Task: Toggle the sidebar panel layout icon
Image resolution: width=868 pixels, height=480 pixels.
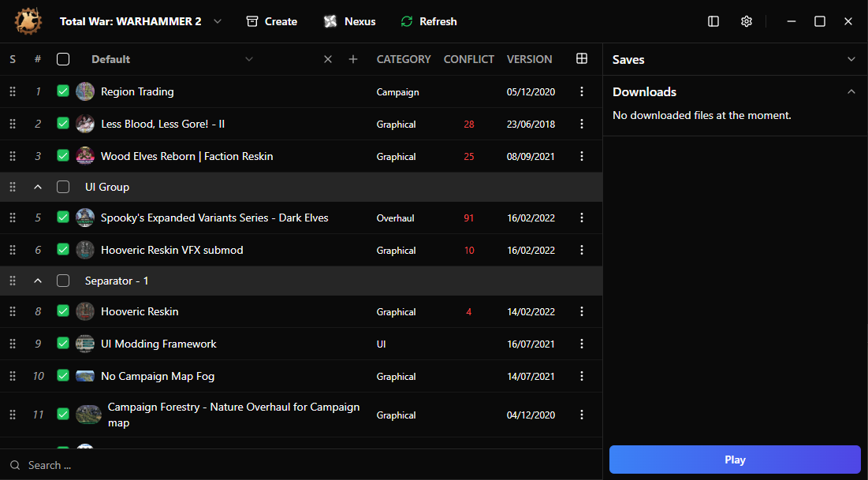Action: (713, 21)
